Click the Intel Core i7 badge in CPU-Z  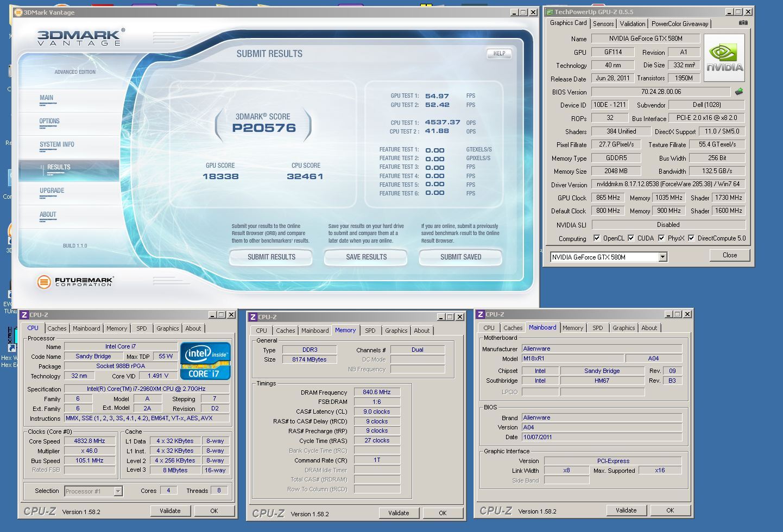pyautogui.click(x=205, y=360)
